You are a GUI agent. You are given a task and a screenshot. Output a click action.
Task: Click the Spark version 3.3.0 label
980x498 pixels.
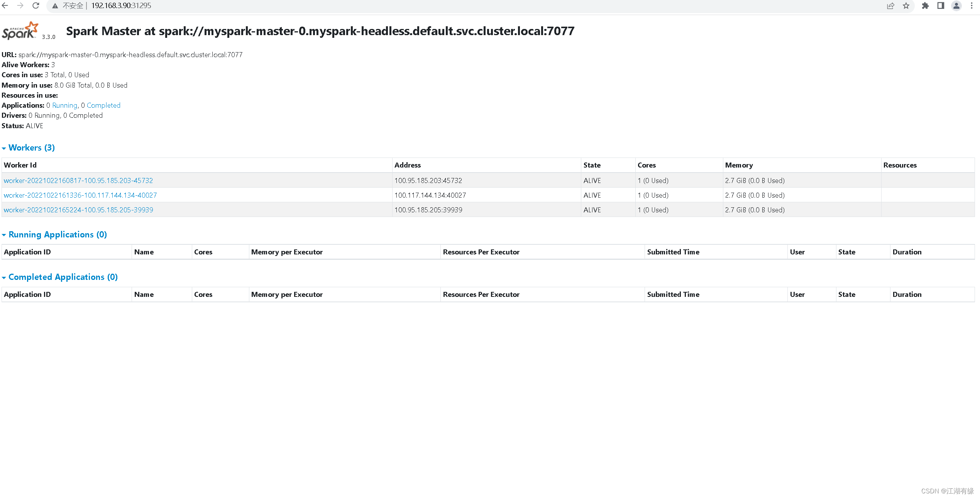tap(49, 37)
